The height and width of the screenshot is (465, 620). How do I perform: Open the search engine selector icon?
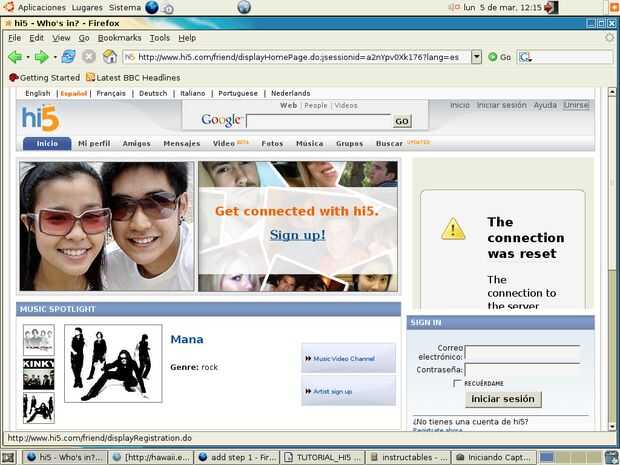click(x=525, y=57)
